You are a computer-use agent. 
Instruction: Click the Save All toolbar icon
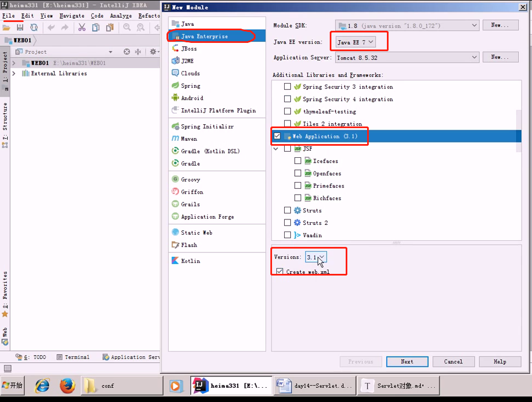(x=20, y=27)
